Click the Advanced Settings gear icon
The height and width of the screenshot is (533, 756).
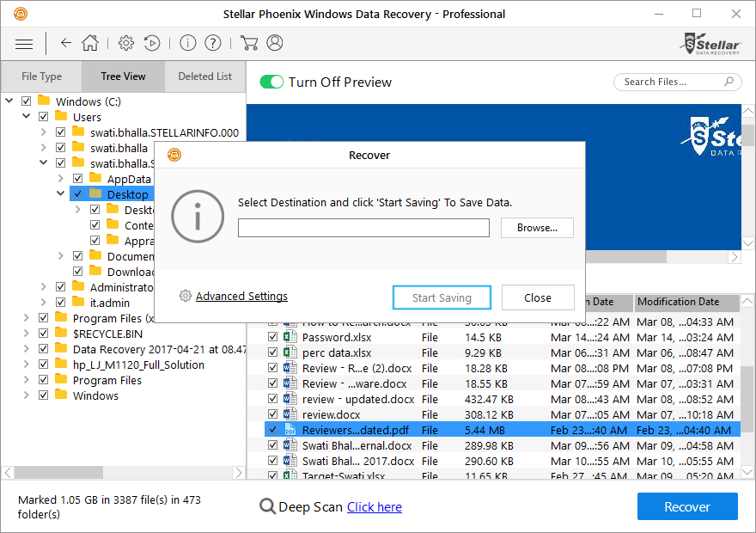point(186,296)
